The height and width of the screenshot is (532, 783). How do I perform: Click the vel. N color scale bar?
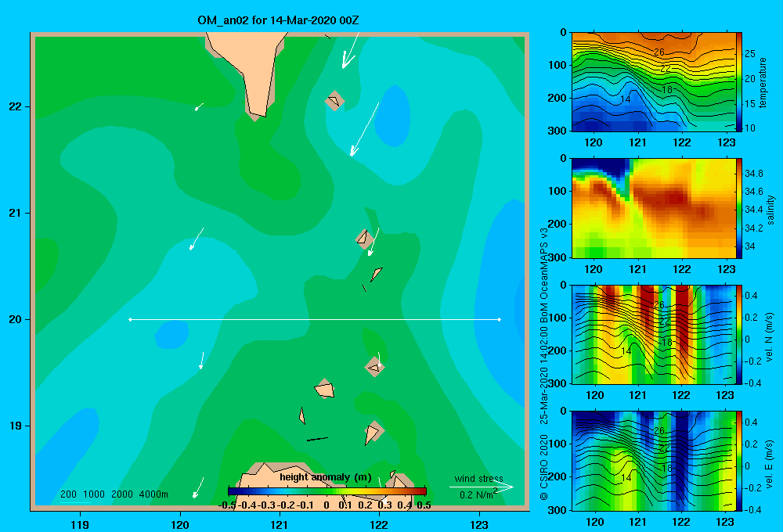739,334
